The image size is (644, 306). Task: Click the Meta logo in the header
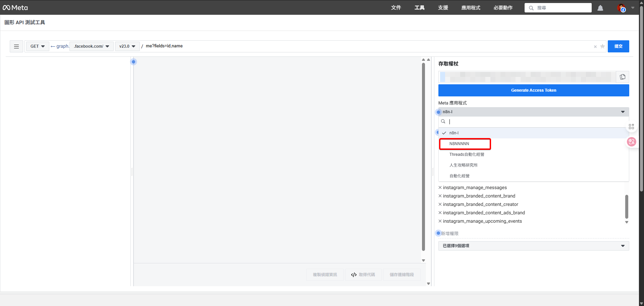coord(15,7)
